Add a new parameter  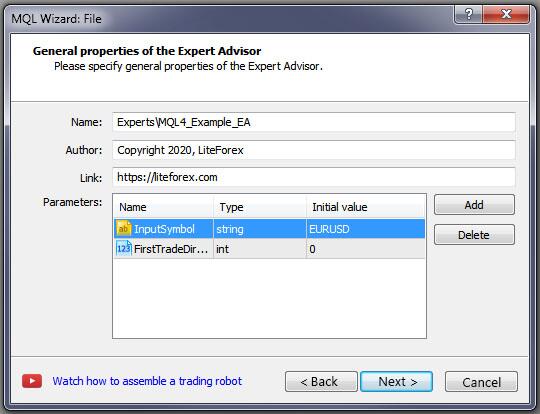(474, 205)
